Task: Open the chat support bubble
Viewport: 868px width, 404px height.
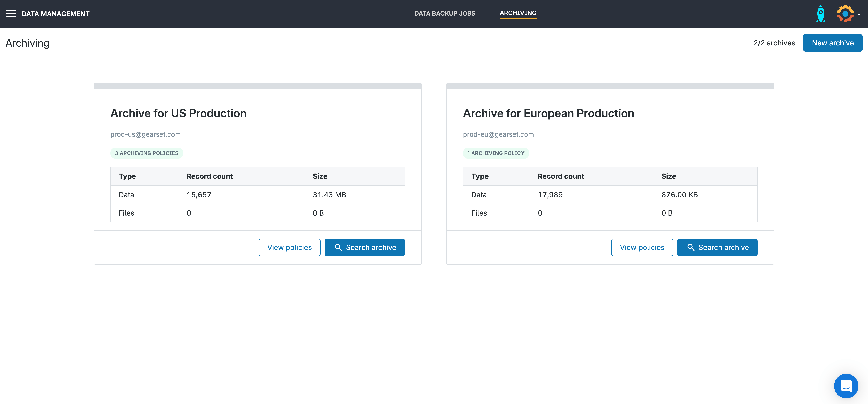Action: [846, 386]
